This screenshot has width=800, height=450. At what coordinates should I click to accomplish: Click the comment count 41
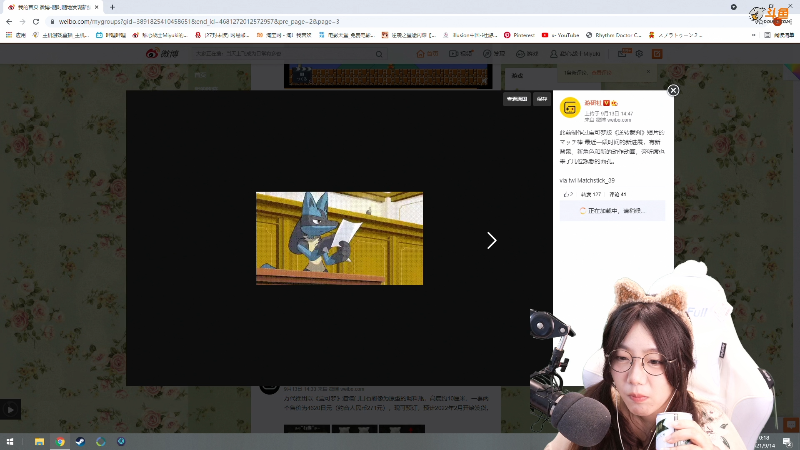(x=618, y=194)
